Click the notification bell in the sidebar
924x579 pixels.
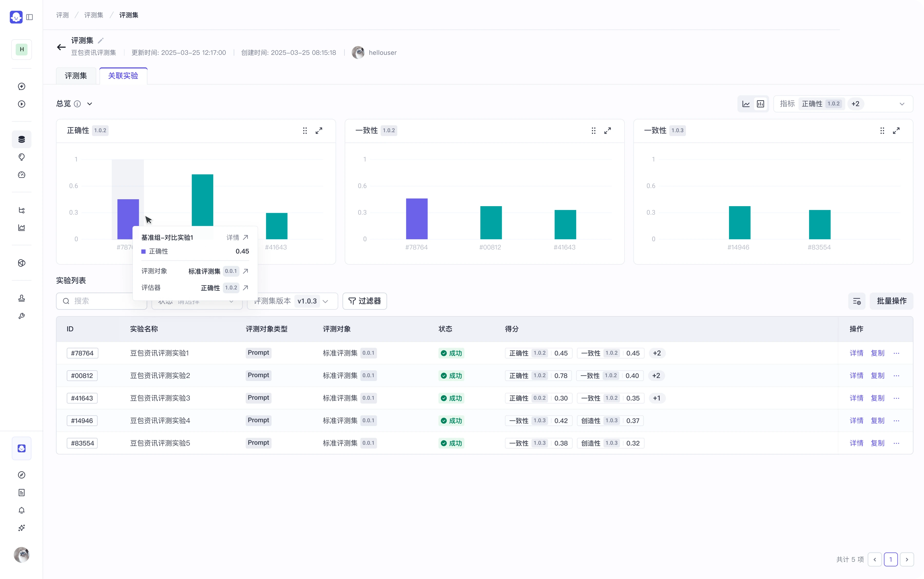point(22,510)
